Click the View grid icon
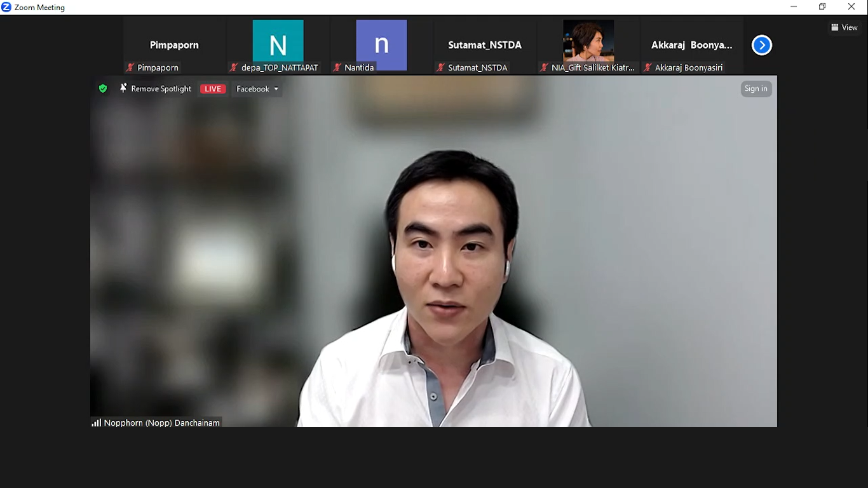This screenshot has width=868, height=488. coord(834,27)
